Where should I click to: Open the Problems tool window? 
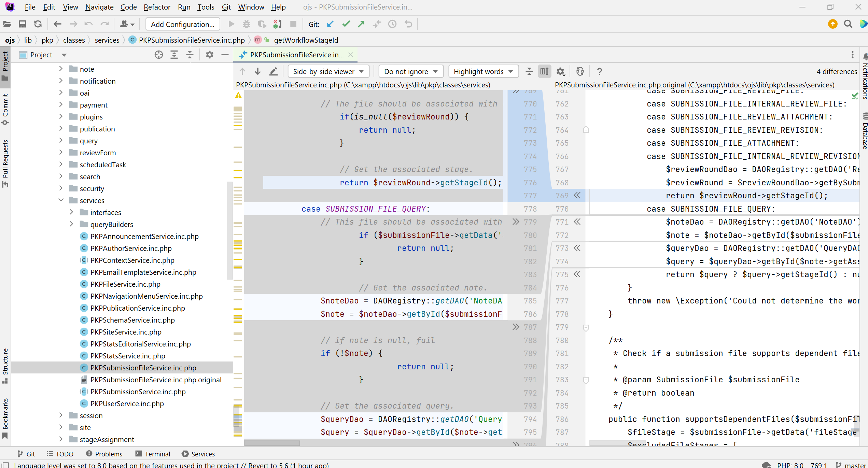(104, 454)
